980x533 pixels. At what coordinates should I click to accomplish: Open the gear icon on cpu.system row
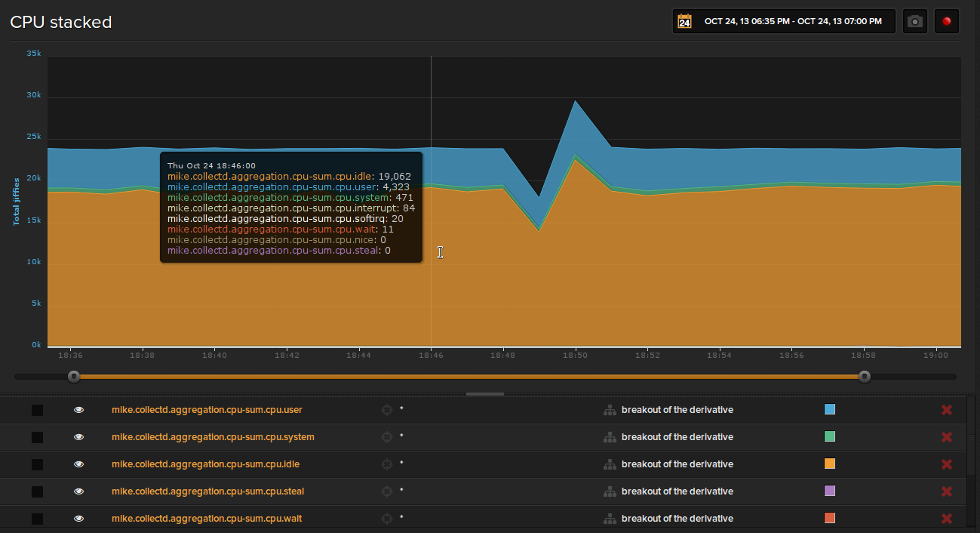tap(386, 436)
